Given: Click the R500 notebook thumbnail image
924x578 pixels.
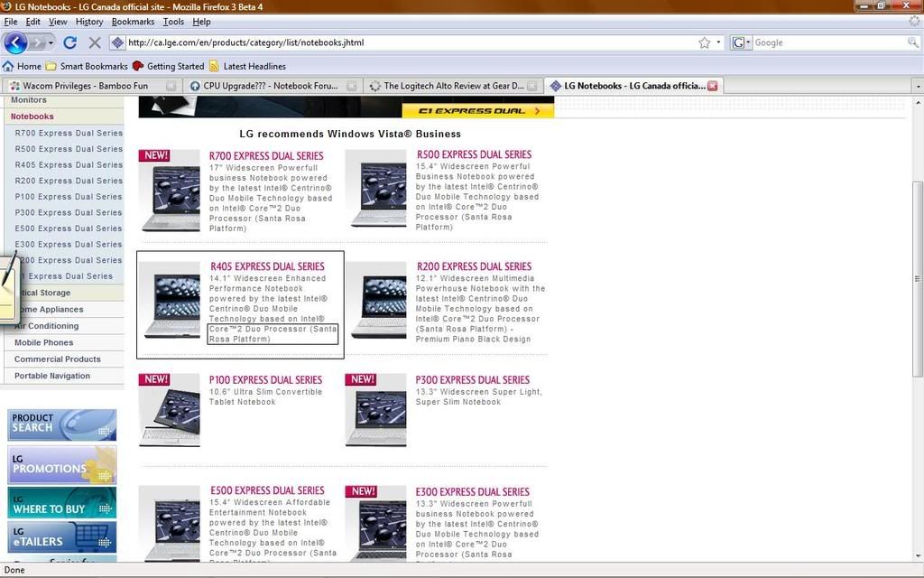Looking at the screenshot, I should (376, 189).
